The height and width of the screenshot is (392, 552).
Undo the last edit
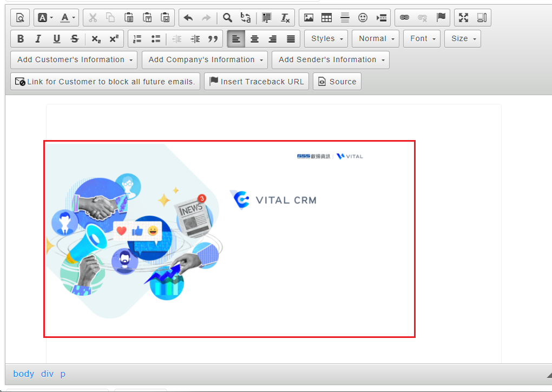pyautogui.click(x=188, y=18)
